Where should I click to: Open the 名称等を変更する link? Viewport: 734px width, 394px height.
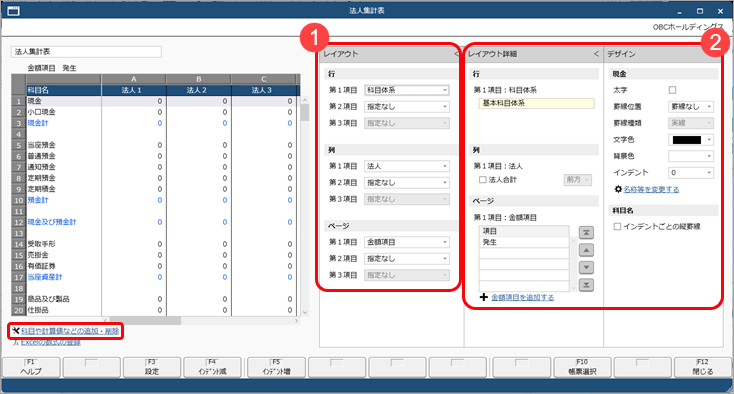tap(651, 190)
